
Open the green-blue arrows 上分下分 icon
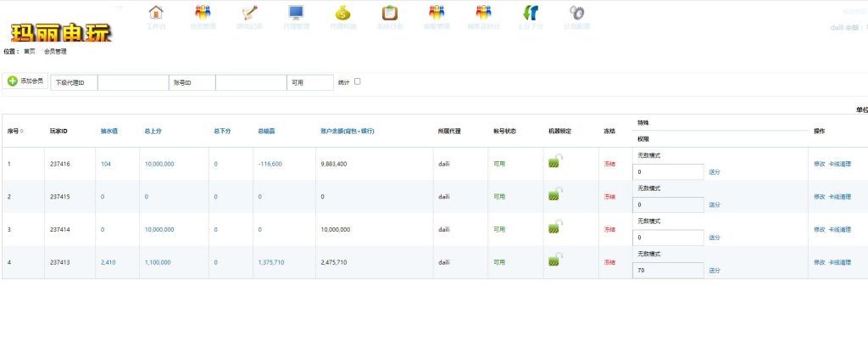point(531,12)
